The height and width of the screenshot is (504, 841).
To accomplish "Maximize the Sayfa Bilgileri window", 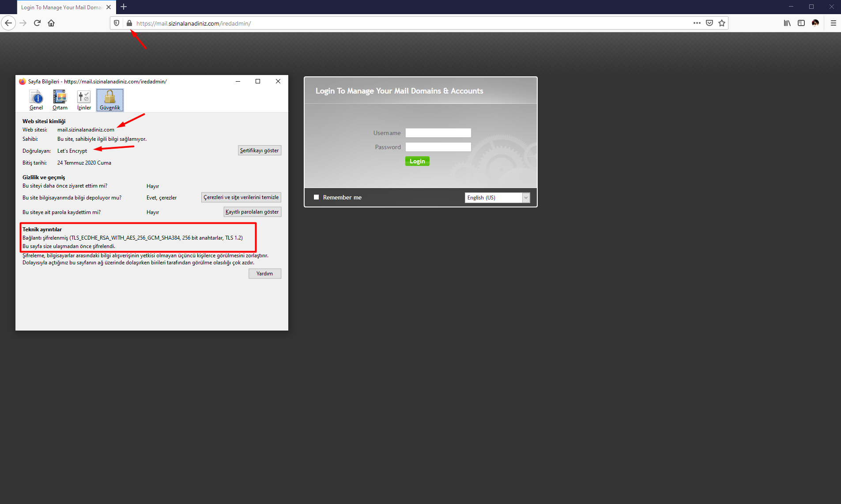I will [x=258, y=81].
